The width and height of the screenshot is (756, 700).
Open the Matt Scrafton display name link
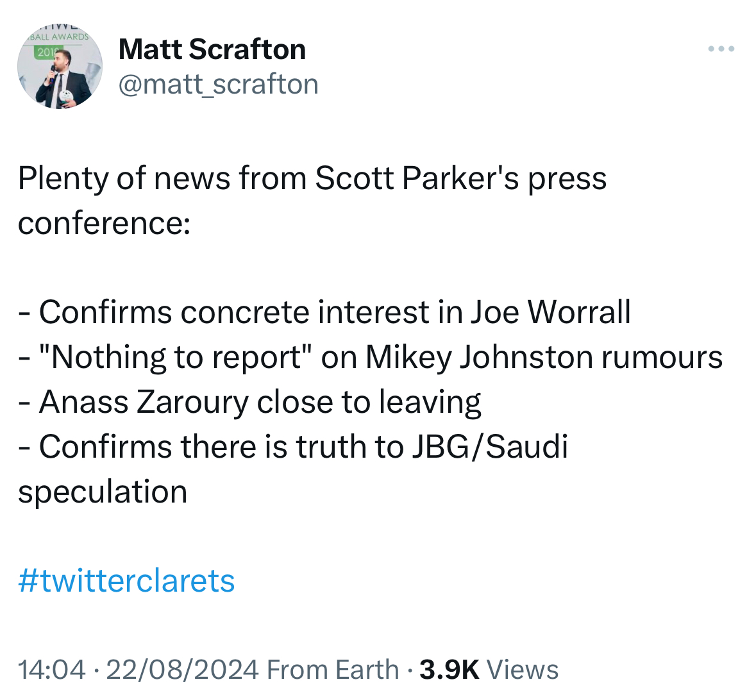coord(212,49)
